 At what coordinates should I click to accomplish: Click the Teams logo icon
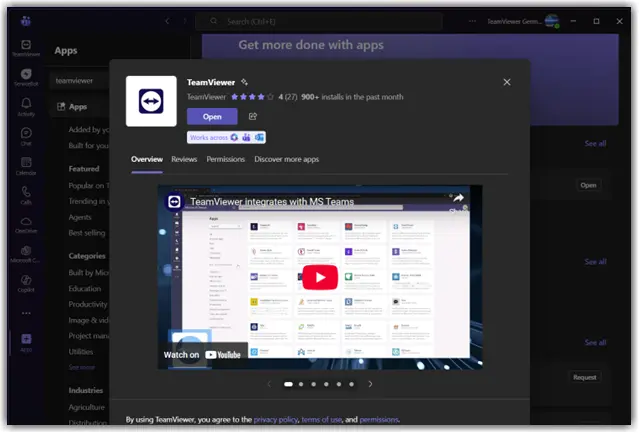pyautogui.click(x=26, y=21)
